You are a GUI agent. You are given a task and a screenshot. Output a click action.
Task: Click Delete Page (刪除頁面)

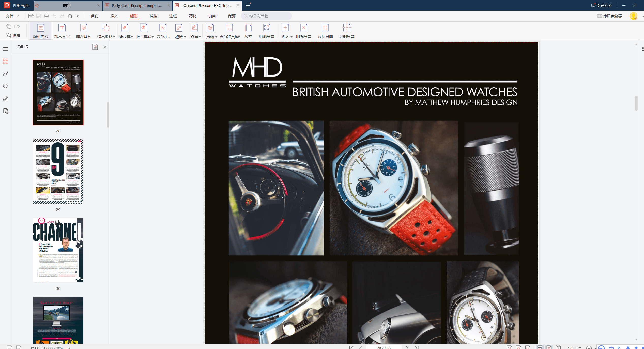(304, 31)
